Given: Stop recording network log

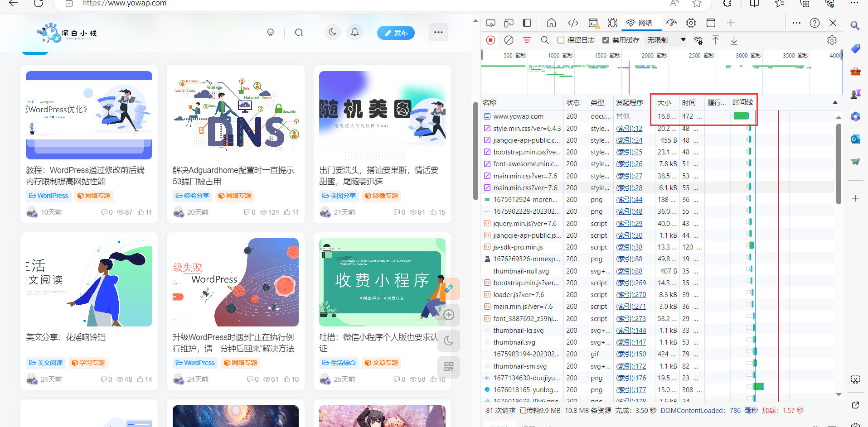Looking at the screenshot, I should point(490,40).
